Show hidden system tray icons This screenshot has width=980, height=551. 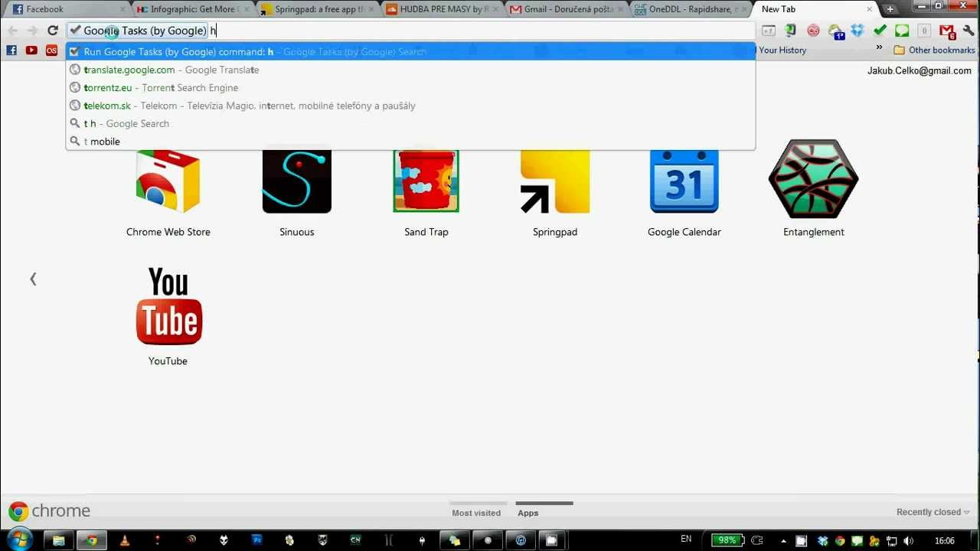(783, 540)
